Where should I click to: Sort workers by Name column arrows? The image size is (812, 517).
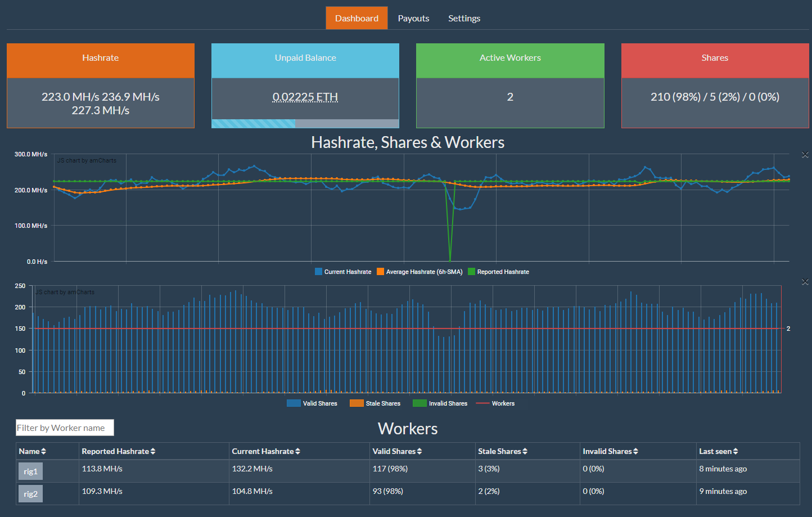coord(43,451)
